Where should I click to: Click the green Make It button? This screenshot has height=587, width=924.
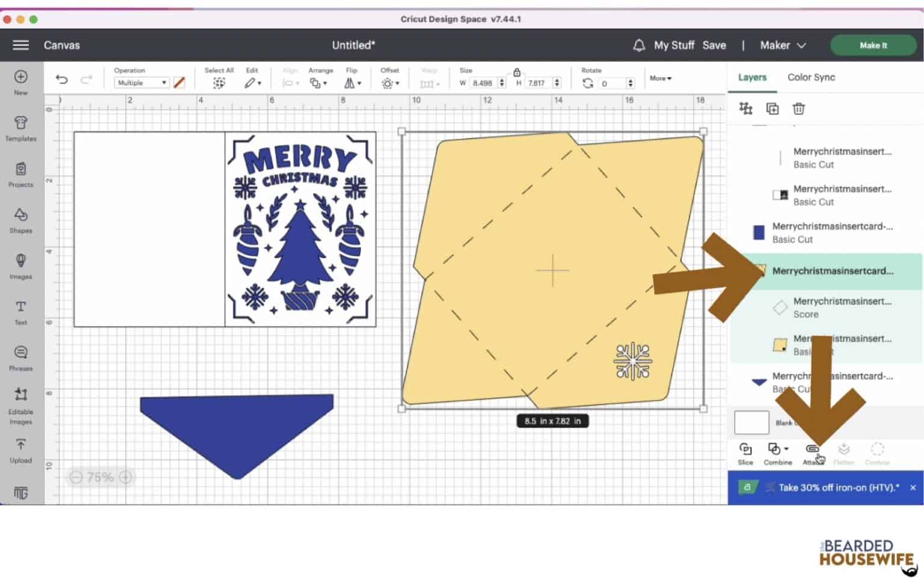pyautogui.click(x=873, y=45)
